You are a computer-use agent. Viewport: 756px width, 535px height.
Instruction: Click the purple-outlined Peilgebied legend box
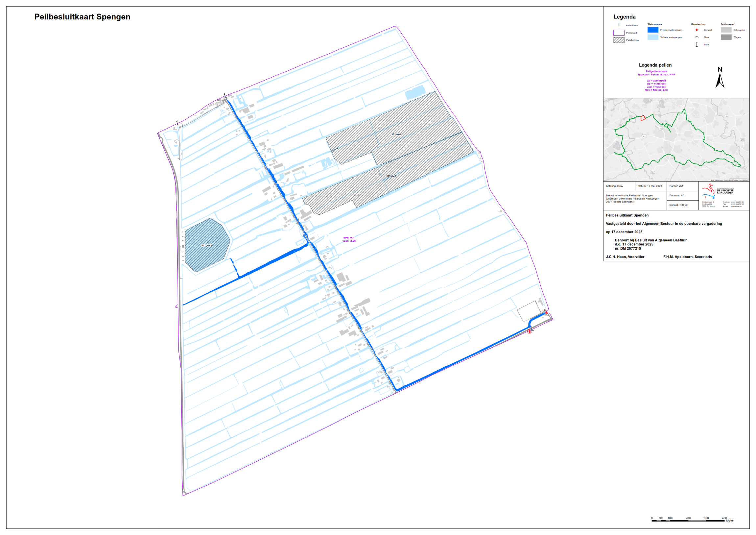[x=619, y=33]
